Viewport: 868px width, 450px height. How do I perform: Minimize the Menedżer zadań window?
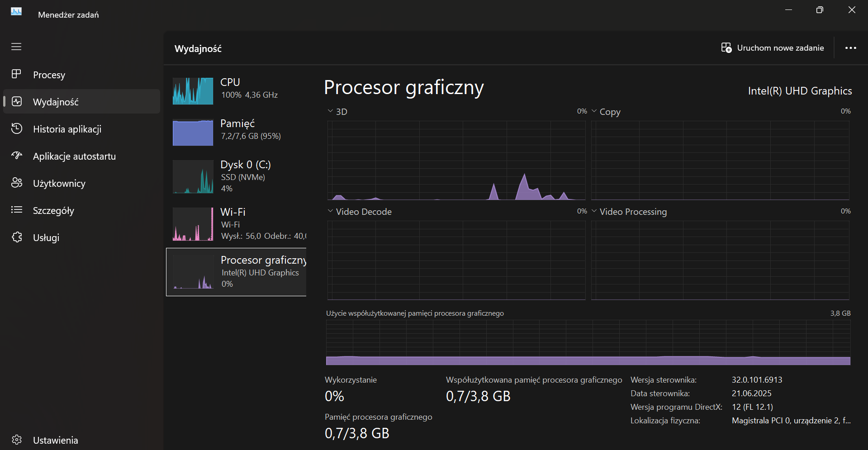click(x=788, y=10)
